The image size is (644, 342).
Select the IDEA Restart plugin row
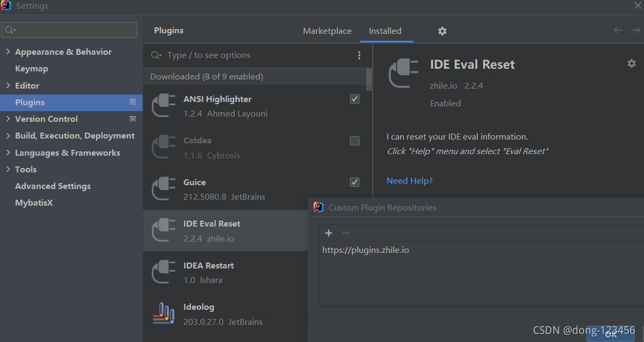click(226, 272)
